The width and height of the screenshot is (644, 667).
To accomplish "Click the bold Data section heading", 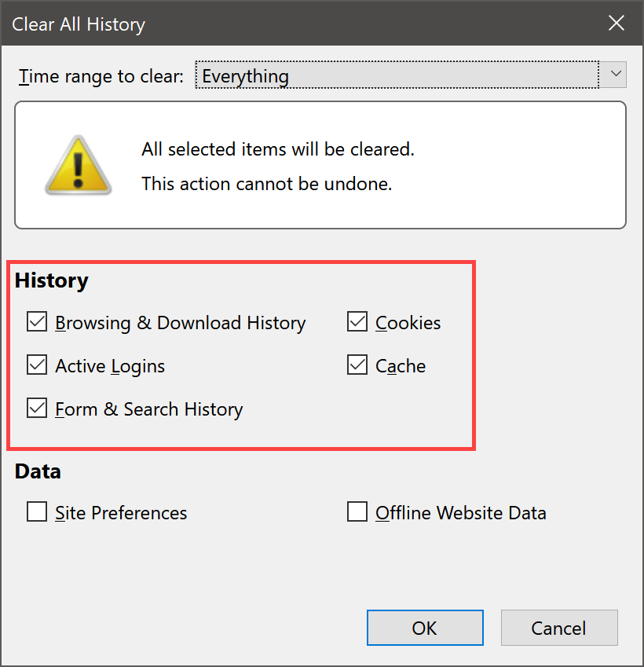I will tap(38, 471).
